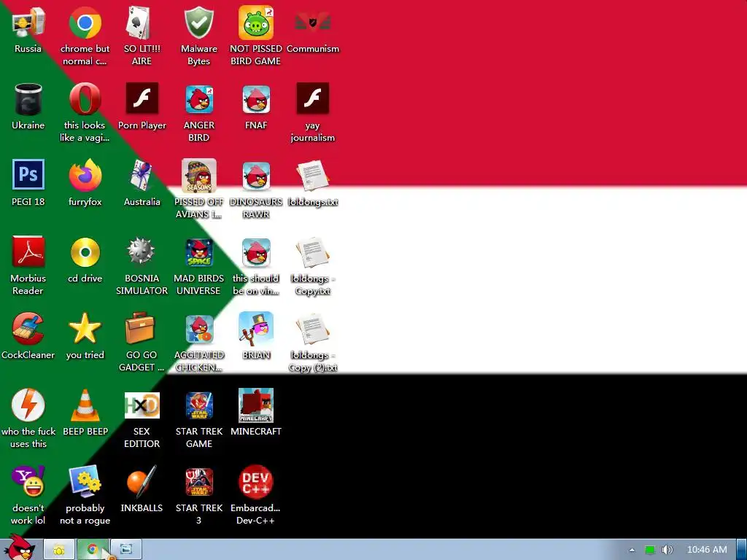This screenshot has height=560, width=747.
Task: Open the Australia spider solitaire icon
Action: click(142, 175)
